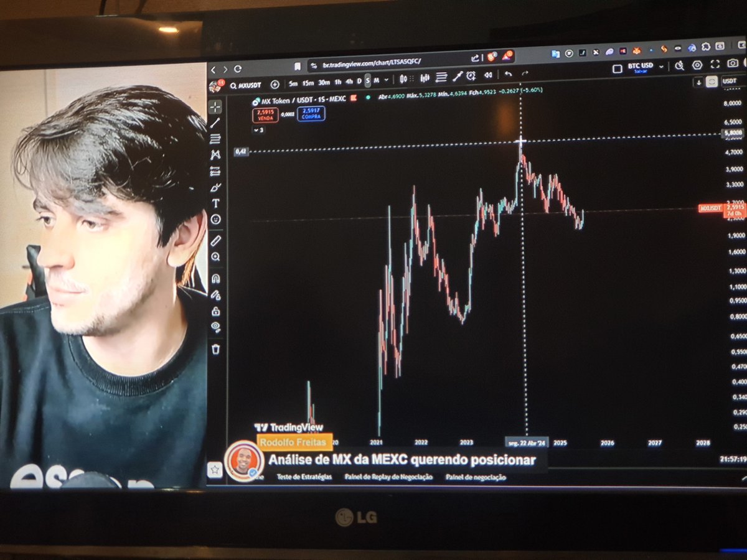The height and width of the screenshot is (560, 747).
Task: Click the BTC USD layout name
Action: 641,66
